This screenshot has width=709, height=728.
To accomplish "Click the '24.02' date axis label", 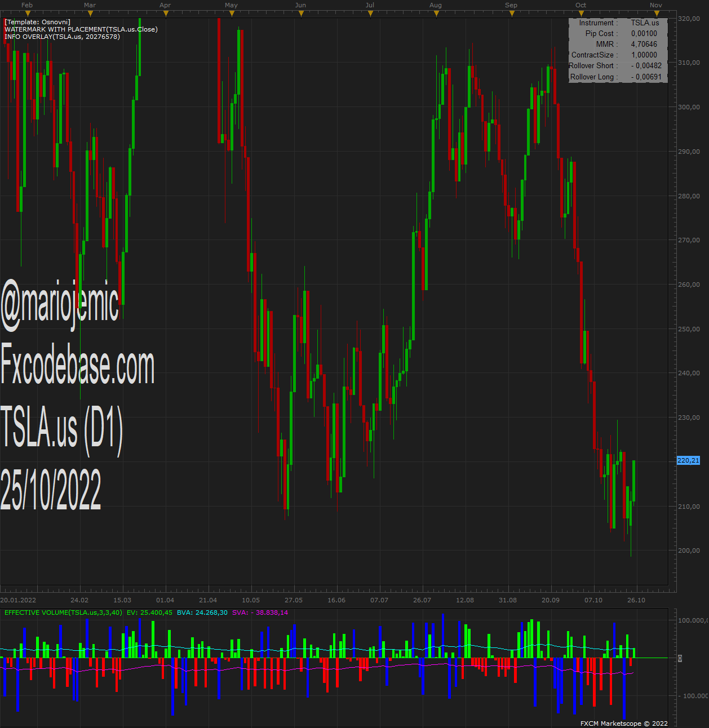I will 79,600.
